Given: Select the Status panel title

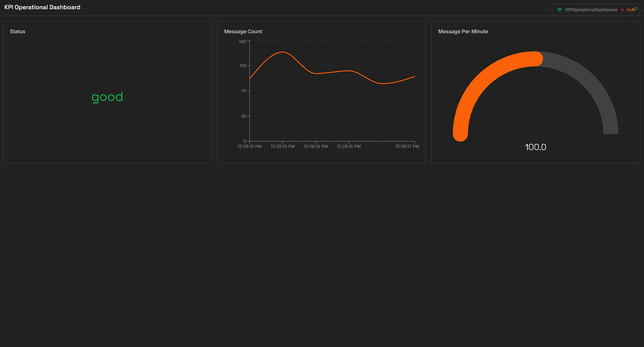Looking at the screenshot, I should [x=17, y=31].
